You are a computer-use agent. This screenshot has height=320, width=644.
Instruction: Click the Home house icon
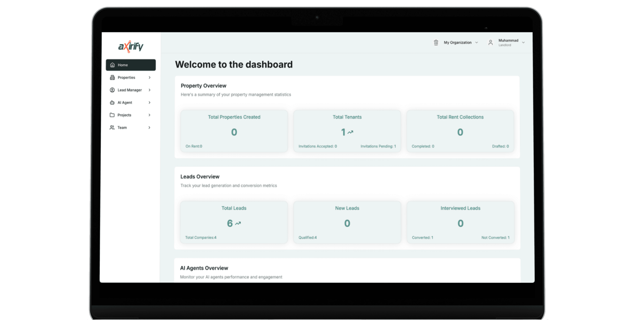113,65
